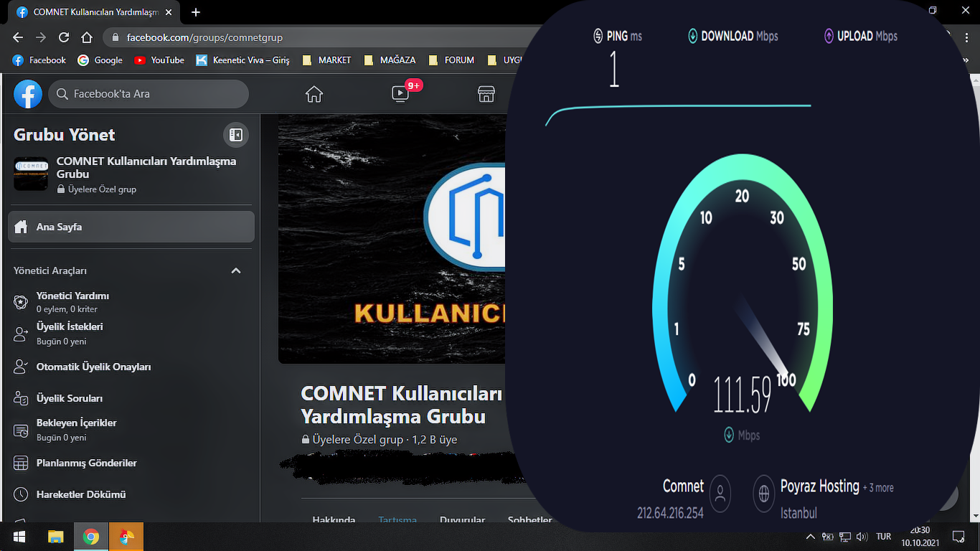This screenshot has width=980, height=551.
Task: Open Otomatik Üyelik Onayları
Action: click(131, 367)
